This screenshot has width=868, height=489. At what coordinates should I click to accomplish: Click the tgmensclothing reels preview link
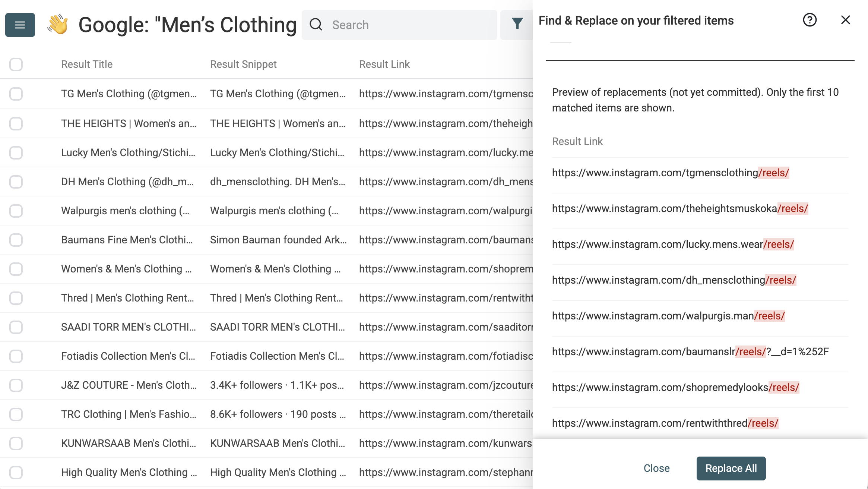coord(670,173)
